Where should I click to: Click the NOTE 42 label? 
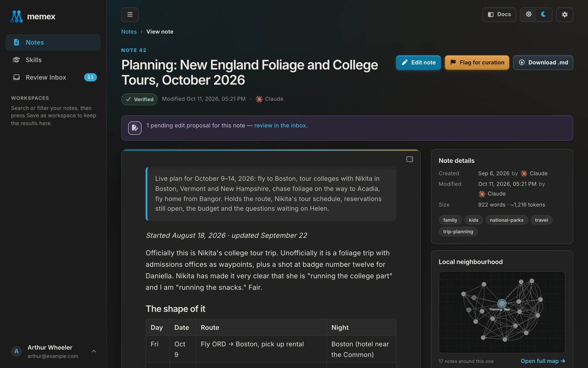pyautogui.click(x=134, y=50)
